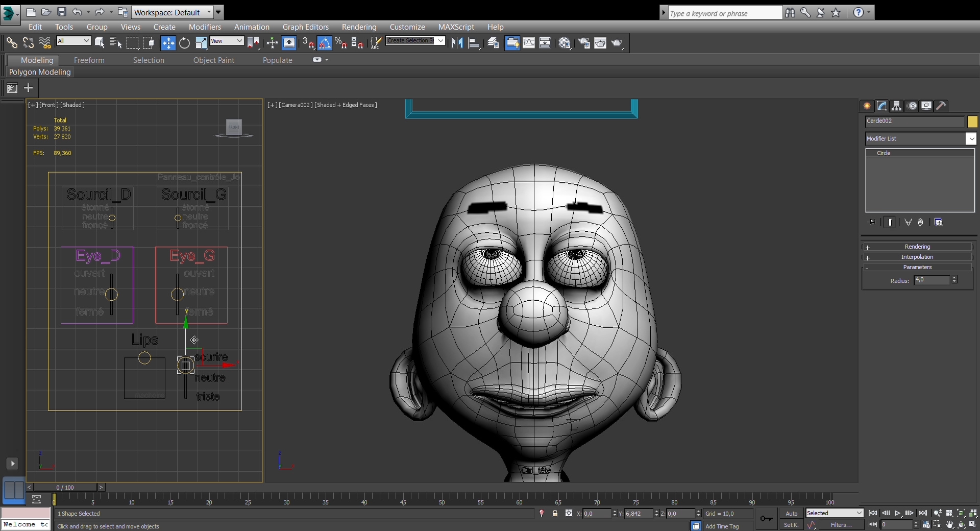Toggle Angle Snap in the toolbar
The width and height of the screenshot is (980, 531).
(325, 43)
